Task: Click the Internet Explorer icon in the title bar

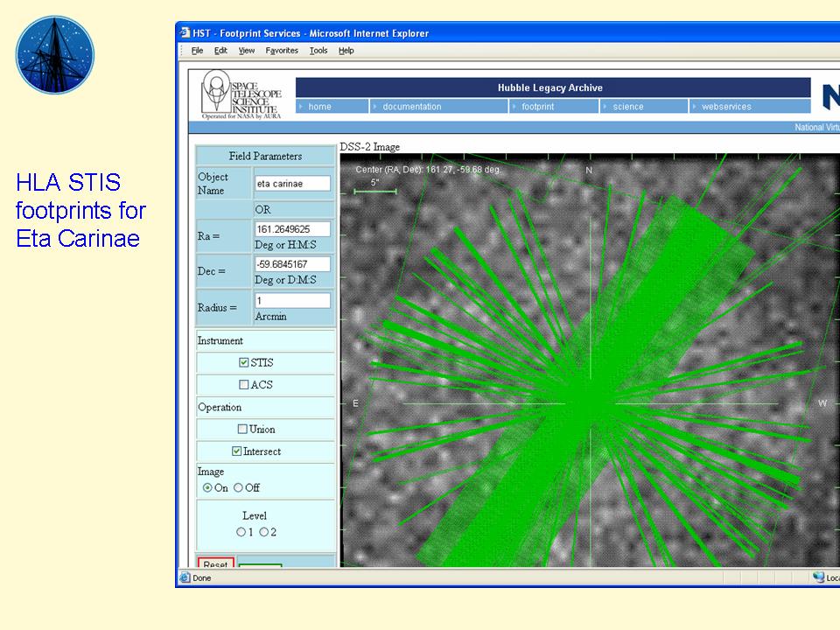Action: pos(185,31)
